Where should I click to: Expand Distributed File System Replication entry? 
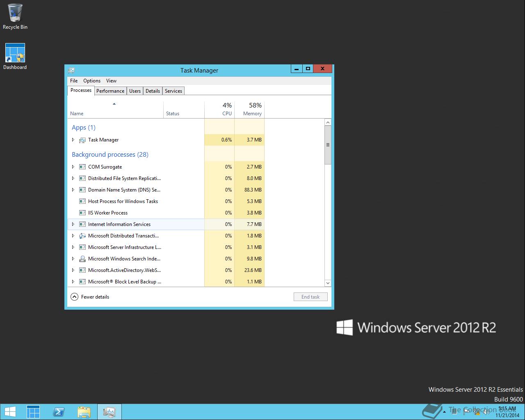[x=73, y=178]
